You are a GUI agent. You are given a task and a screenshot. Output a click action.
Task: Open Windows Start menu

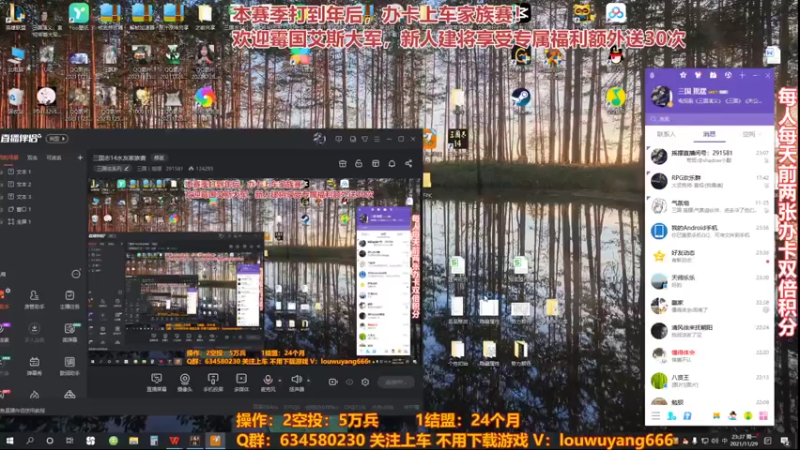pos(10,440)
